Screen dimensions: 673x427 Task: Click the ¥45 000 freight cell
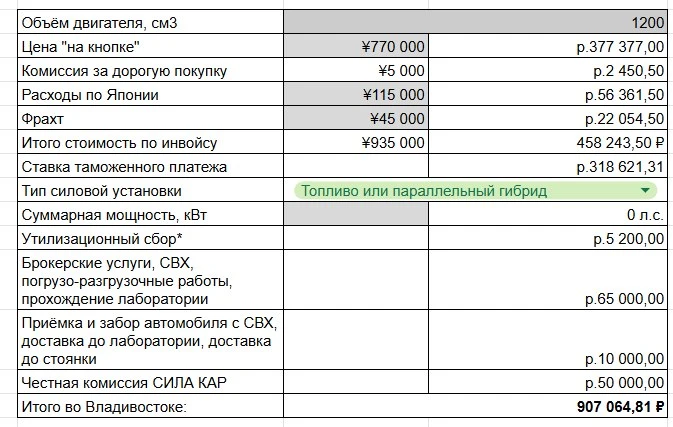coord(356,118)
